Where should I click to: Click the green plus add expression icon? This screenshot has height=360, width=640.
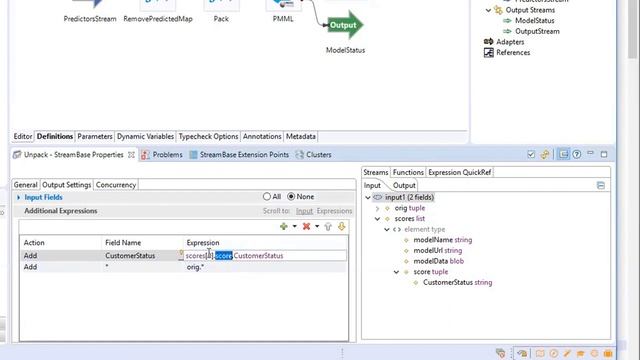coord(284,227)
